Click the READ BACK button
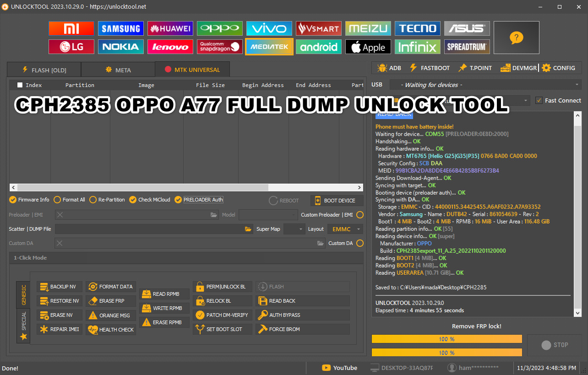This screenshot has height=375, width=588. [303, 301]
